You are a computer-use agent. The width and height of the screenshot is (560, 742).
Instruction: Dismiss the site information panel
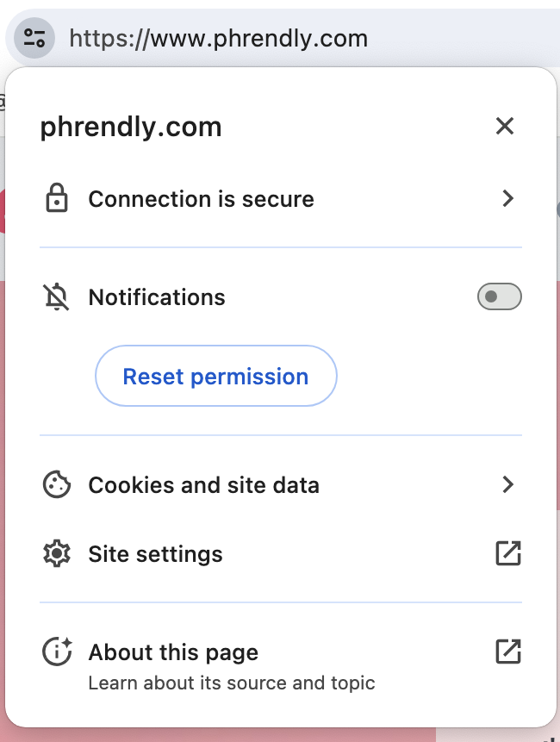(x=505, y=126)
